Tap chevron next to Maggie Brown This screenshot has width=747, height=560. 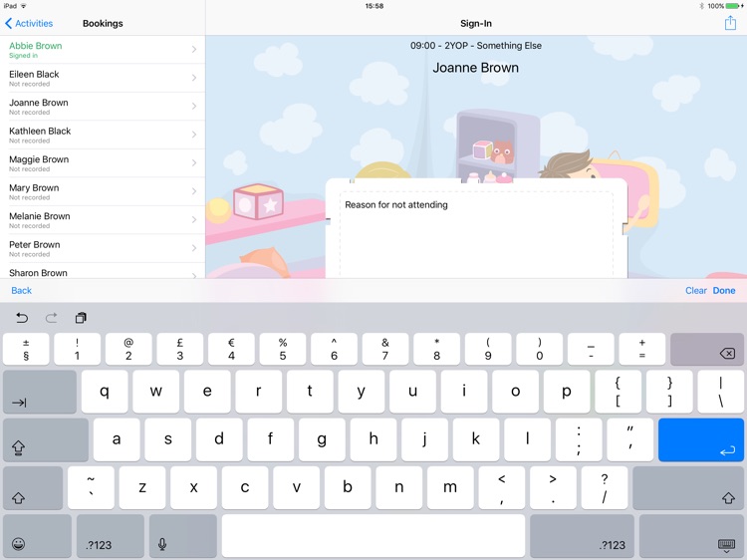pos(194,162)
